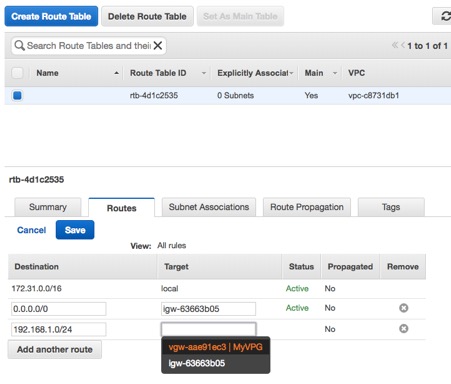Open the Route Table ID column dropdown

(204, 73)
